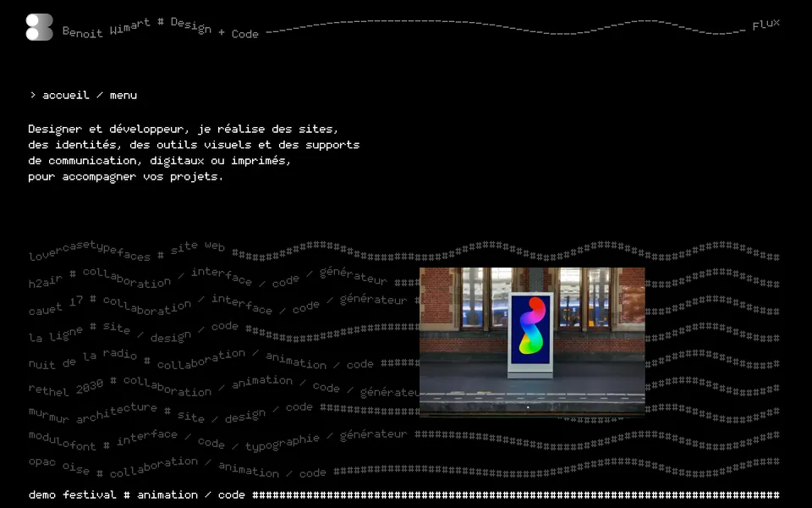Click the intro paragraph about Designer et développeur
The image size is (812, 508).
(194, 152)
